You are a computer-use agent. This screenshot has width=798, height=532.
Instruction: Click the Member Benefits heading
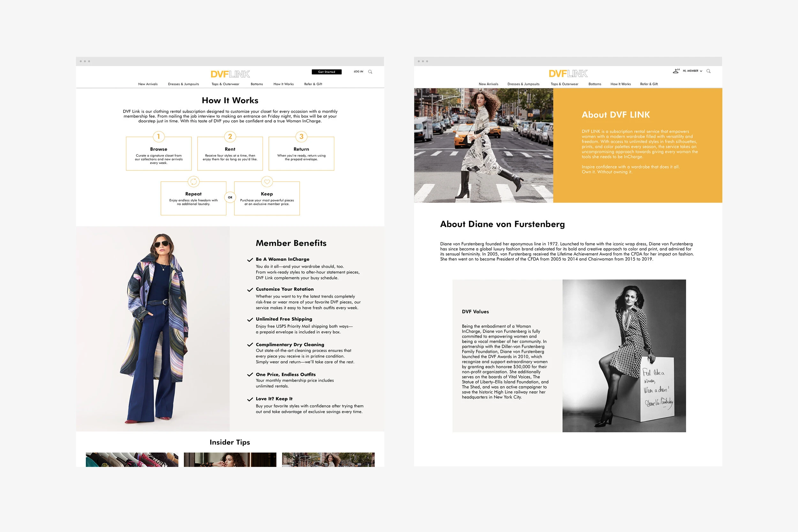[x=291, y=243]
